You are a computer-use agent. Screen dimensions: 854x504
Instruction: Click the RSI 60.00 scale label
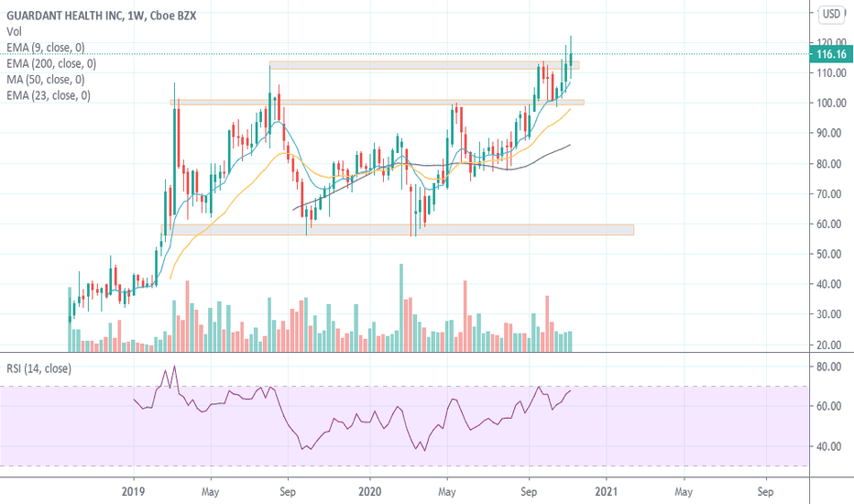tap(828, 407)
